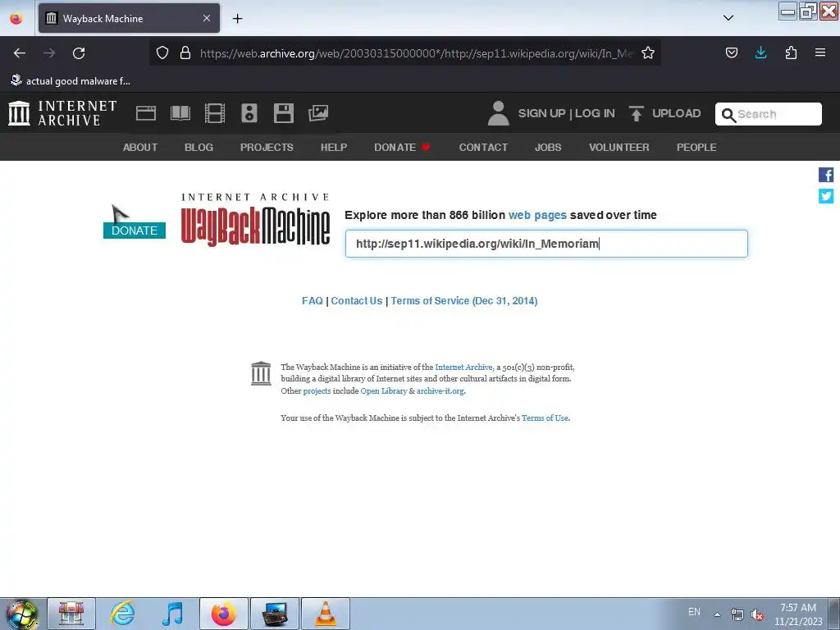Click SIGN UP link
Viewport: 840px width, 630px height.
[x=541, y=113]
